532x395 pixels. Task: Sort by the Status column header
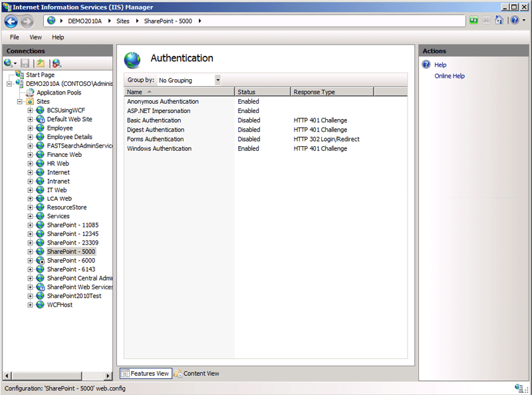pos(262,92)
